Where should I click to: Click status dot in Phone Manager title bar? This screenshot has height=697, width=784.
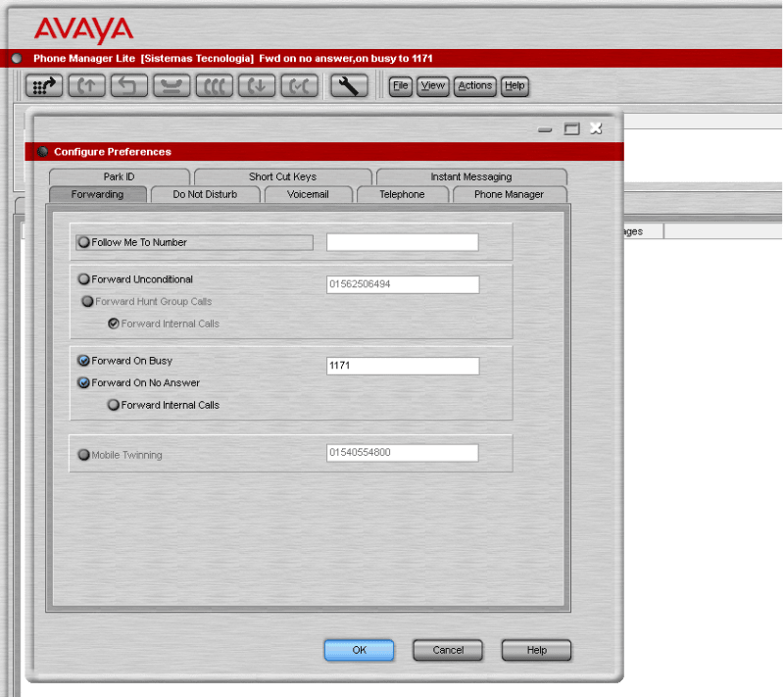[x=17, y=59]
